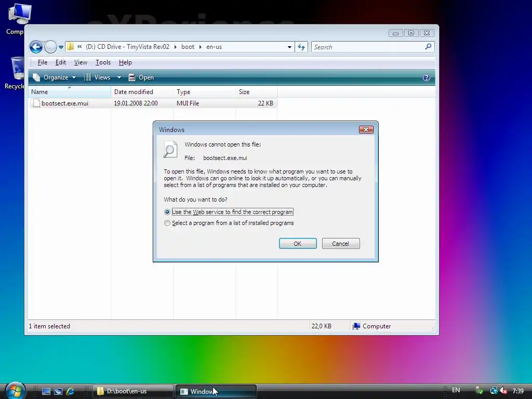Click the folder icon in the address bar
This screenshot has height=399, width=532.
(70, 47)
